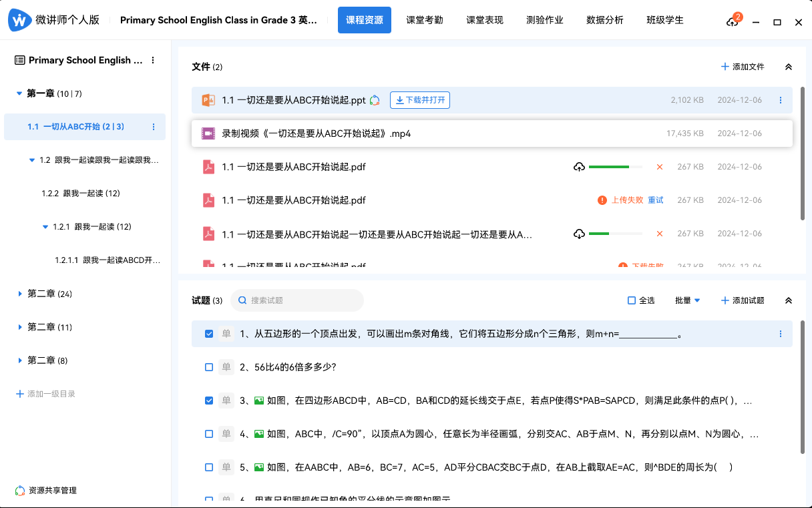Click three-dot menu of 1.1 一切从ABC开始

[154, 127]
